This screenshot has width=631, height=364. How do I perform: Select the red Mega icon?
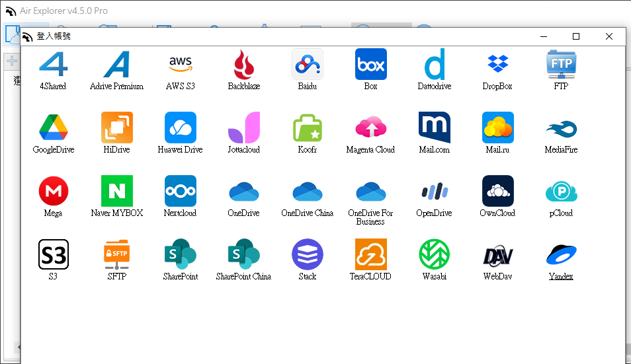(53, 191)
